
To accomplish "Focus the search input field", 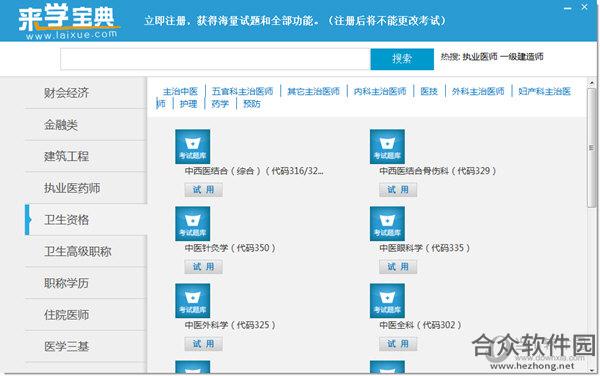I will (215, 59).
